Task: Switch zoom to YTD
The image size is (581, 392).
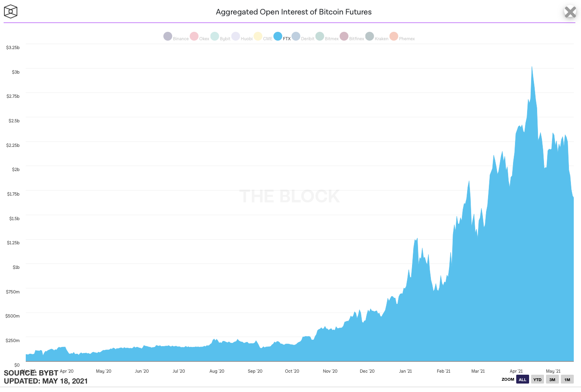Action: (x=538, y=380)
